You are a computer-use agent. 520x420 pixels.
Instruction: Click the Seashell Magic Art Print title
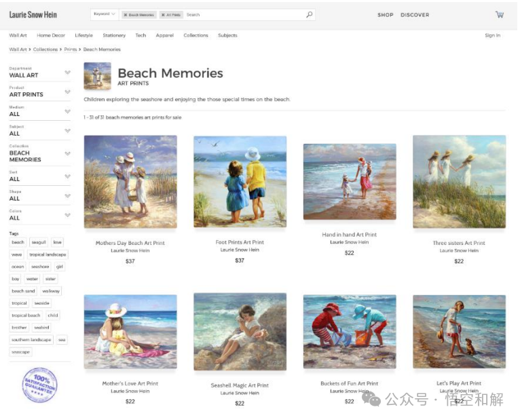[x=240, y=385]
